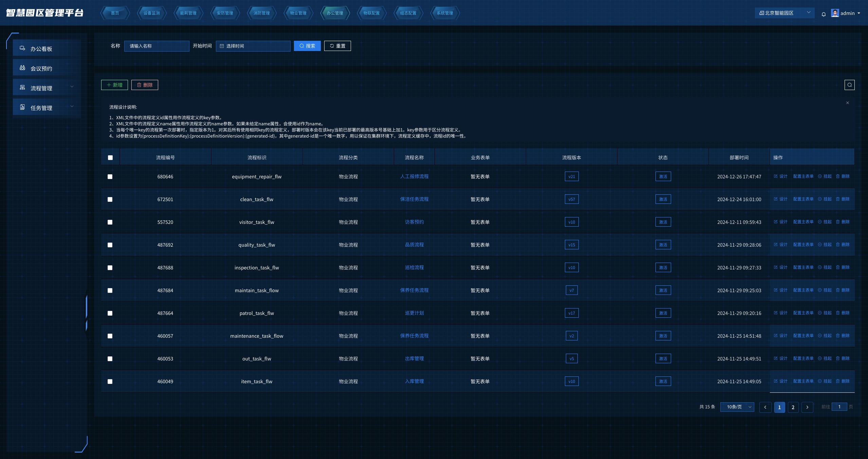Click the 搜索 button
Screen dimensions: 868x459
click(x=307, y=46)
